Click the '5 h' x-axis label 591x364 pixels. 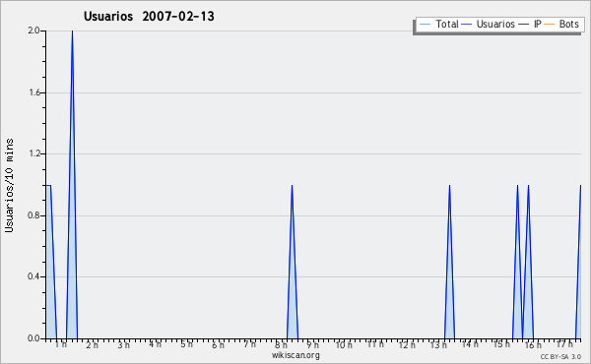click(x=186, y=344)
